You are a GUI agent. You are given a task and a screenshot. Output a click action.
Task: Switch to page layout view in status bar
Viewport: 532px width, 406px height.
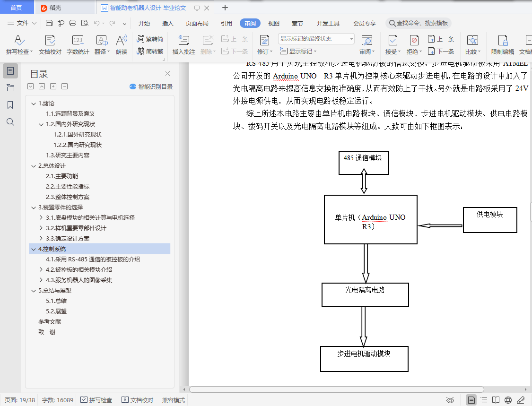pyautogui.click(x=471, y=400)
